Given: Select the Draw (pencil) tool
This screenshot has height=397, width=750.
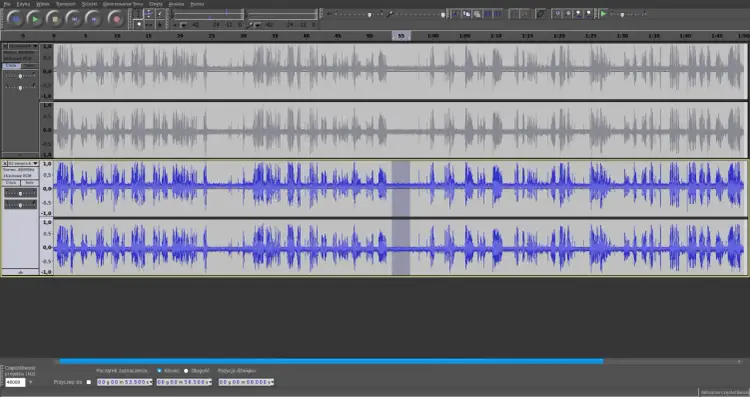Looking at the screenshot, I should [159, 13].
